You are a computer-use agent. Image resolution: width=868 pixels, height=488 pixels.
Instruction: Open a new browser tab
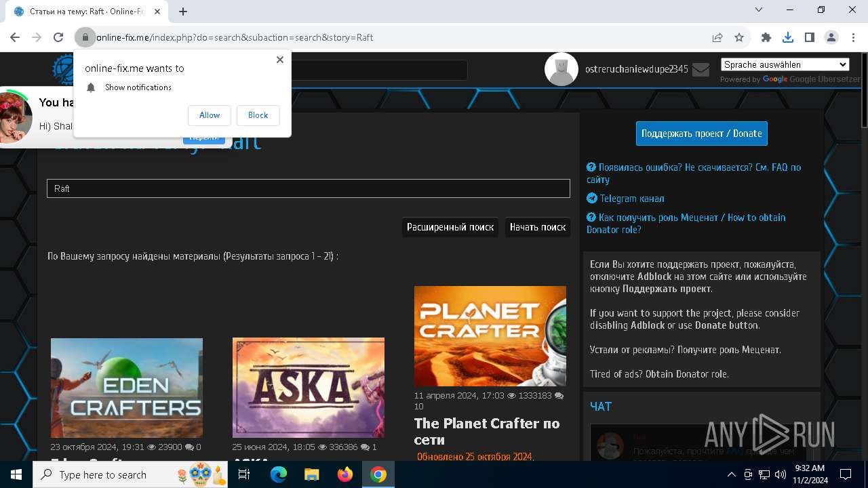coord(183,11)
